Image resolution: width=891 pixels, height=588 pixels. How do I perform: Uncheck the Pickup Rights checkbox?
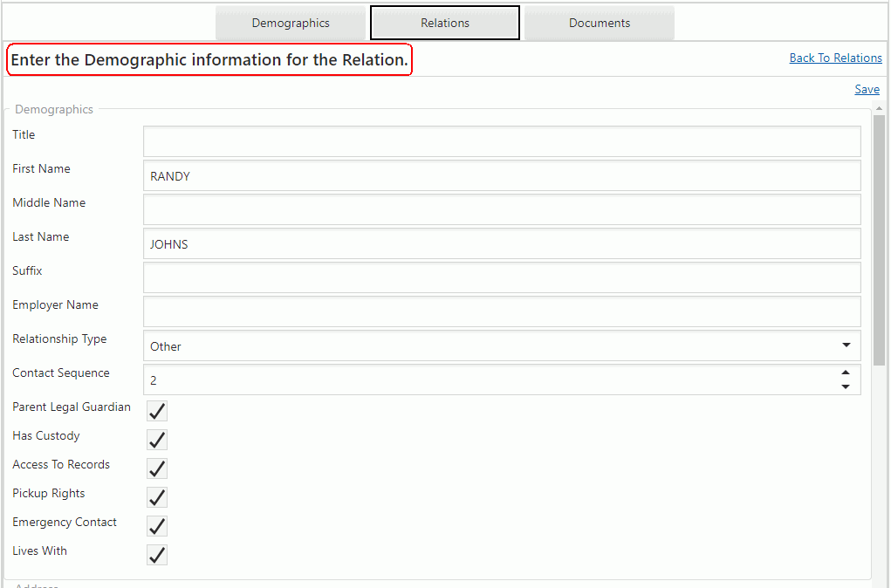pos(157,497)
